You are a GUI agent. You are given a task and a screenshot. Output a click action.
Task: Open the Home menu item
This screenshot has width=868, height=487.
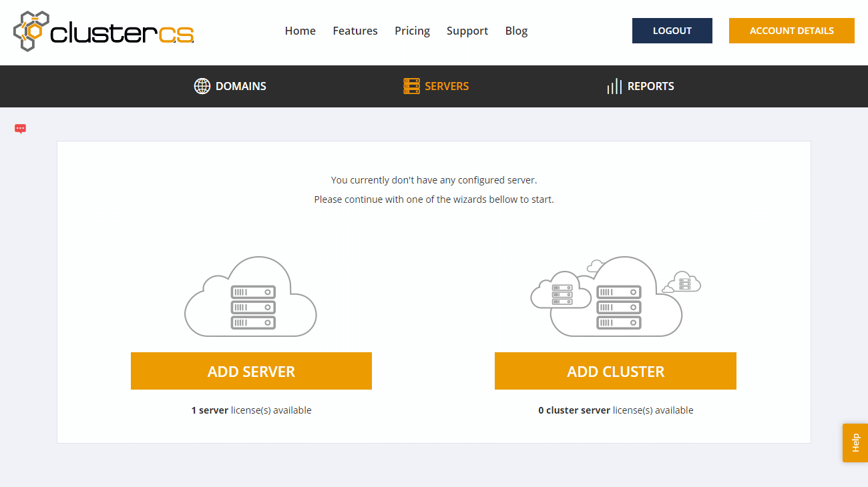pos(300,31)
